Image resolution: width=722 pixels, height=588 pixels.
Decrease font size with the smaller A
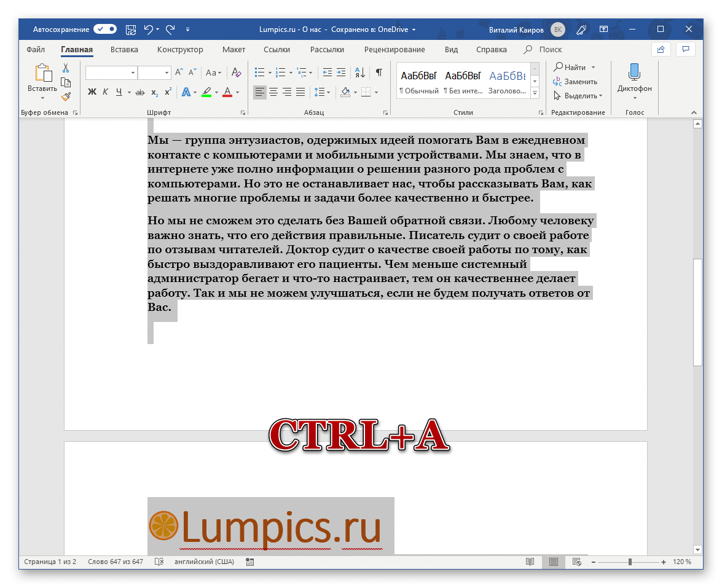(x=192, y=73)
